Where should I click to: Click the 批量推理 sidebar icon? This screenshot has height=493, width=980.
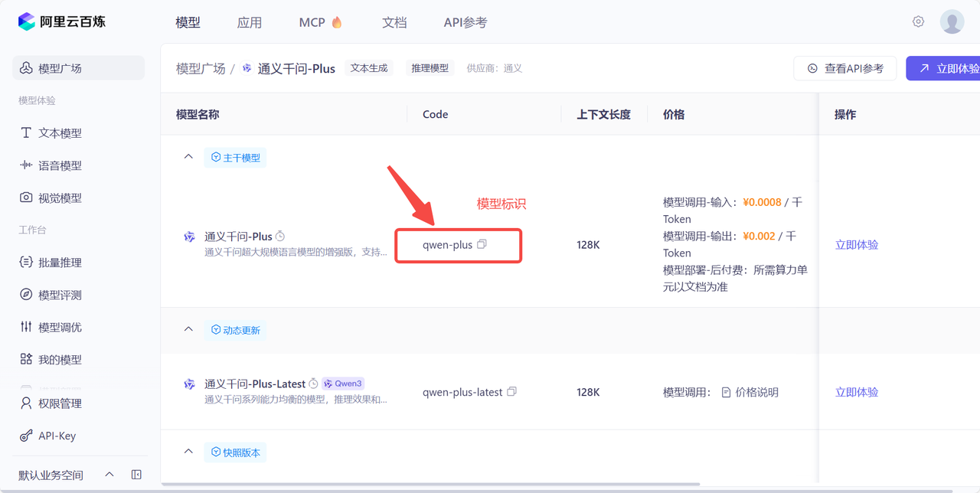(x=26, y=263)
